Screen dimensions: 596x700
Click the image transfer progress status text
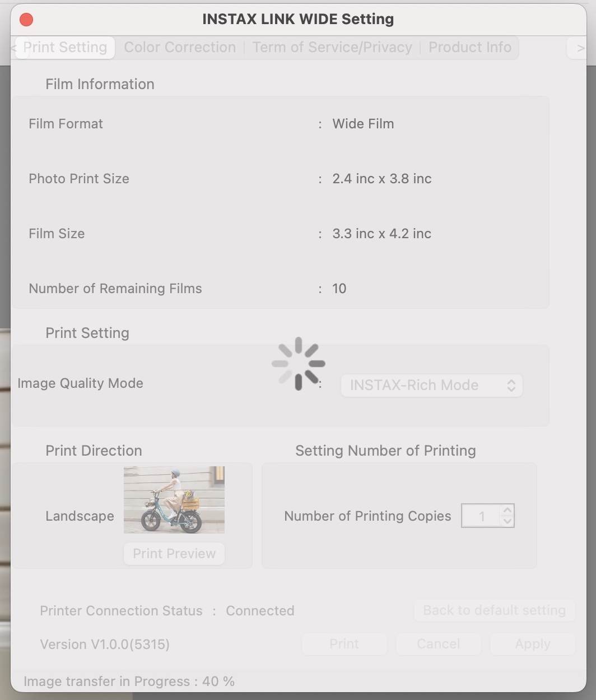(129, 682)
